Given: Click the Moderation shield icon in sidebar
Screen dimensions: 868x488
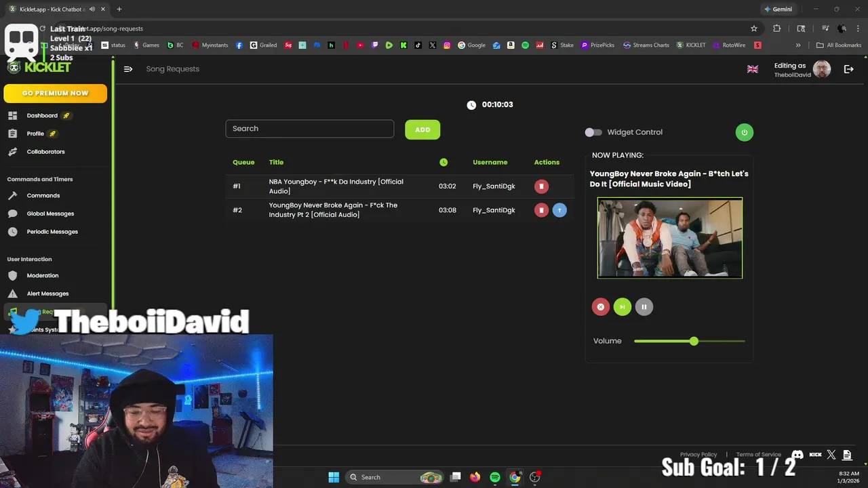Looking at the screenshot, I should tap(12, 276).
